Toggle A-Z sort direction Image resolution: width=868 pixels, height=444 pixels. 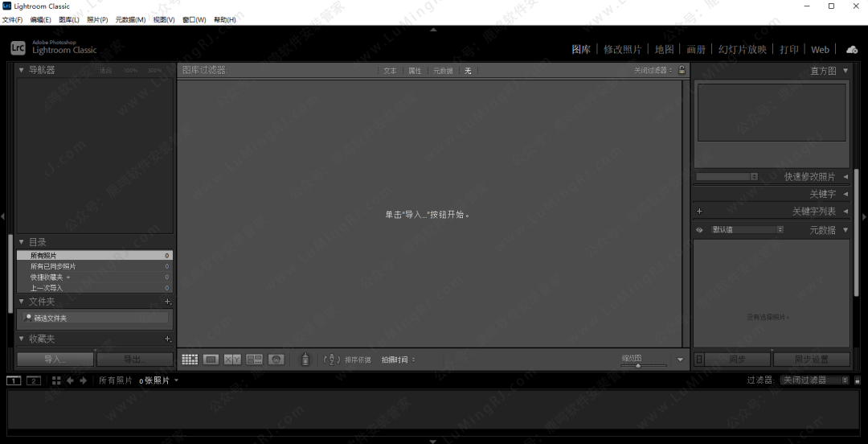pyautogui.click(x=331, y=360)
